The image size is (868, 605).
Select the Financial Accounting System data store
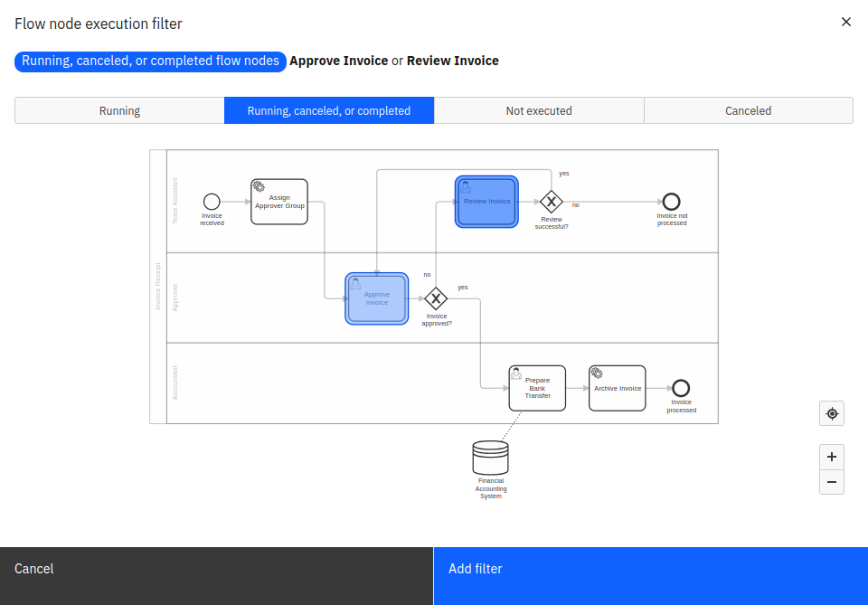[x=490, y=457]
